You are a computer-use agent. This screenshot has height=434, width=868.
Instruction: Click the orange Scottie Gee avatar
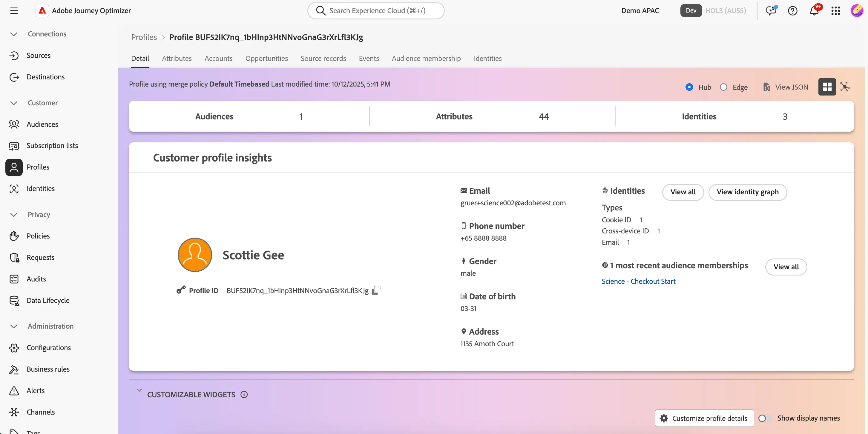coord(195,255)
